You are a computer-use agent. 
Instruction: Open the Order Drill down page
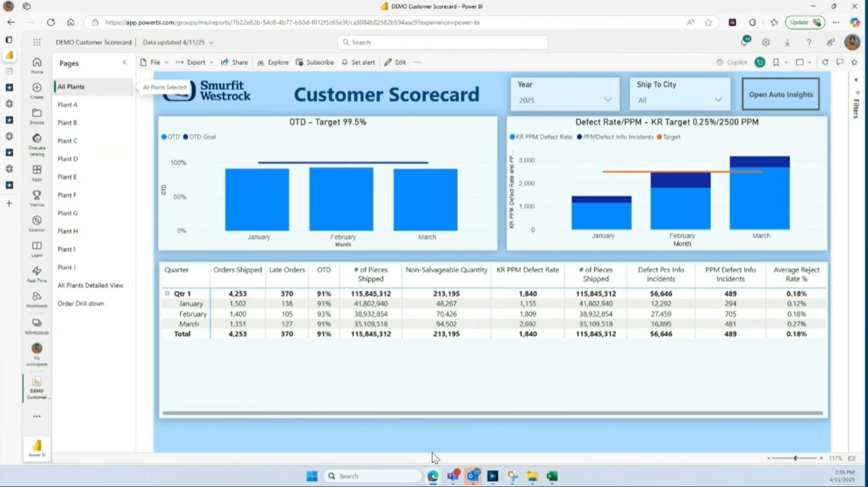[x=93, y=303]
